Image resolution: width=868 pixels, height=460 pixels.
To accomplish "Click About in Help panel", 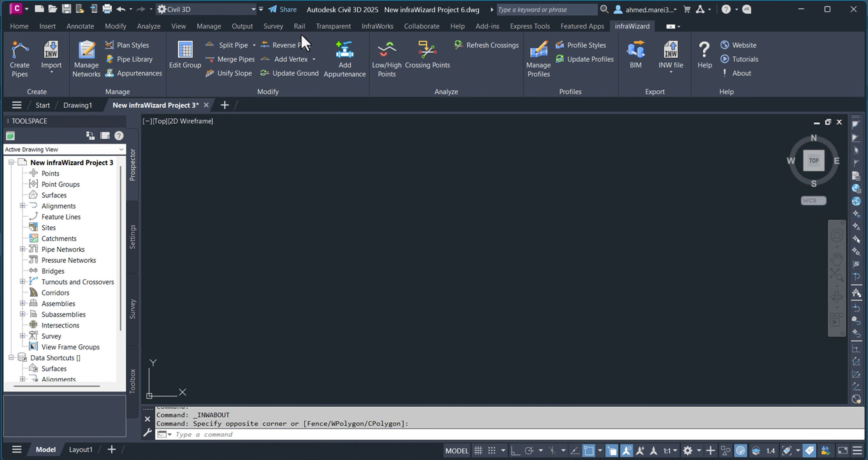I will coord(736,73).
